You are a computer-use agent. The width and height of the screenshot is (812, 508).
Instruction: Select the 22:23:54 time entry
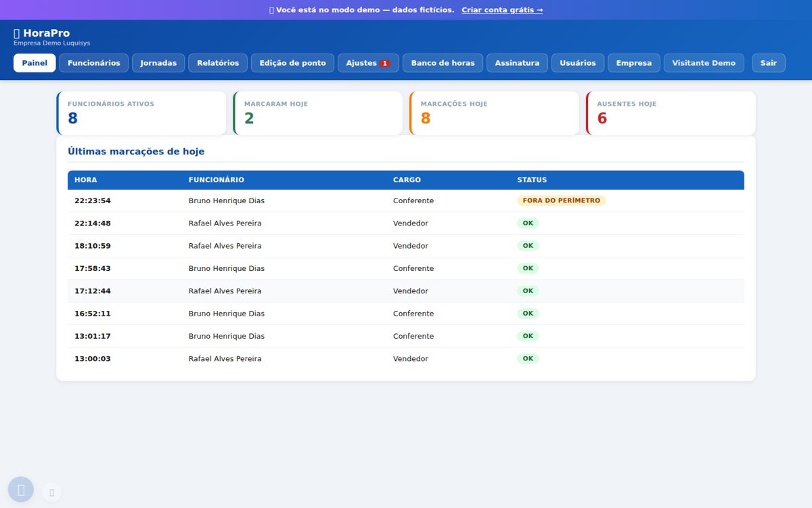coord(93,200)
